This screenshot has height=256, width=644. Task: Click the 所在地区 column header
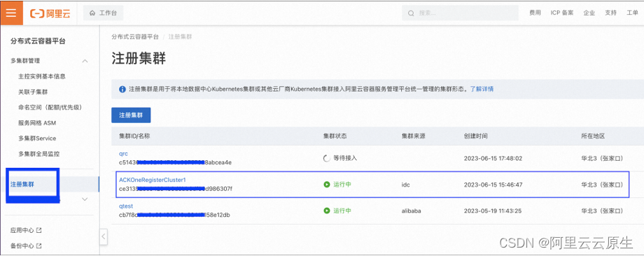point(594,136)
